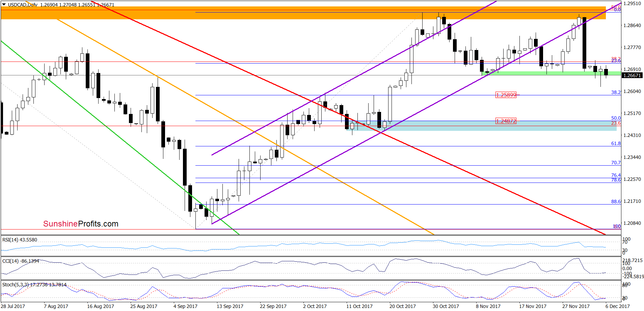This screenshot has width=644, height=311.
Task: Select the 70.7 Fibonacci retracement label
Action: pyautogui.click(x=616, y=163)
